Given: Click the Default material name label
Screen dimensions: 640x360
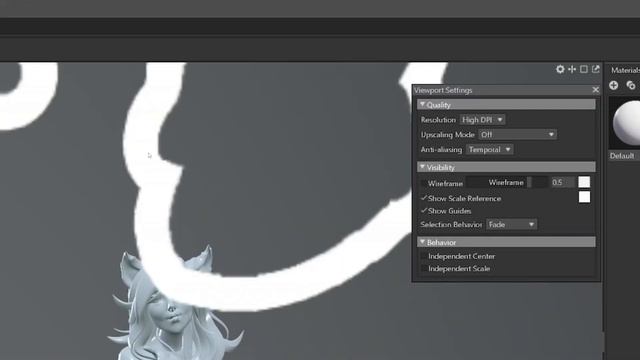Looking at the screenshot, I should [x=622, y=156].
